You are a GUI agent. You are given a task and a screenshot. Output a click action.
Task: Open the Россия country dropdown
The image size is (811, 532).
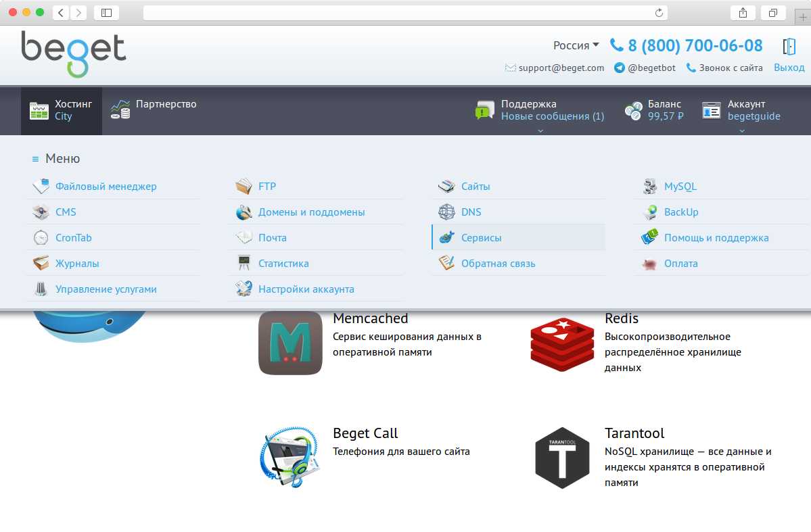click(576, 45)
